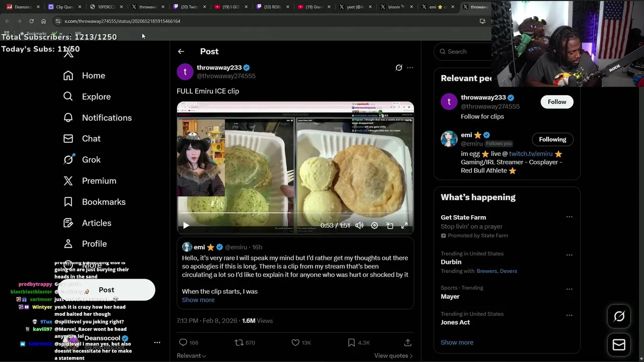
Task: Open Premium in the sidebar
Action: 90,180
